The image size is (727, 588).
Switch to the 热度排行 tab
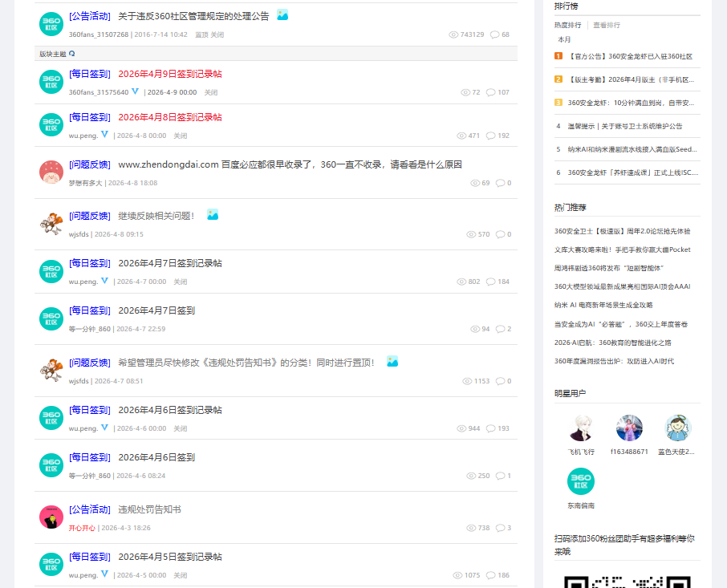[567, 25]
